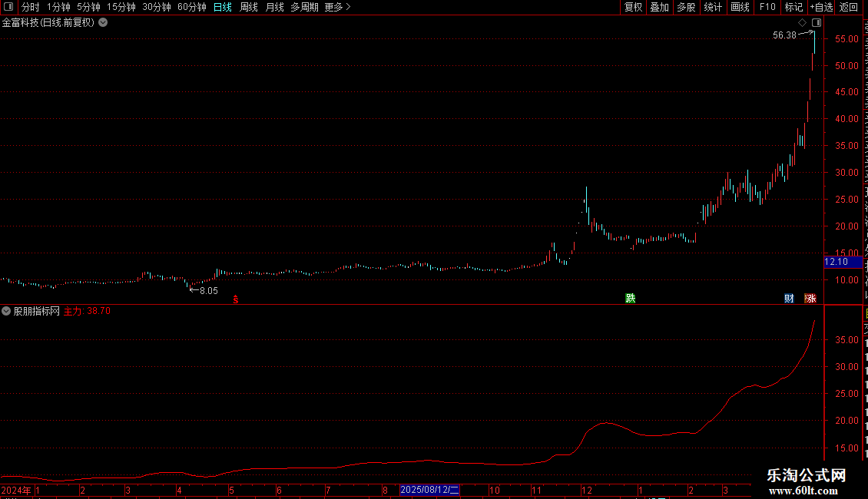Click the 返回 back button
Image resolution: width=868 pixels, height=499 pixels.
[x=849, y=7]
